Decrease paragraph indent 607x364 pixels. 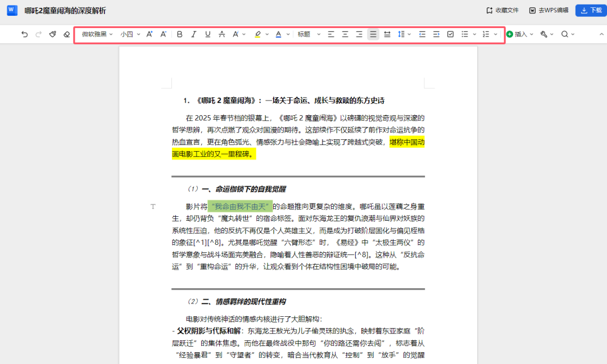point(422,34)
